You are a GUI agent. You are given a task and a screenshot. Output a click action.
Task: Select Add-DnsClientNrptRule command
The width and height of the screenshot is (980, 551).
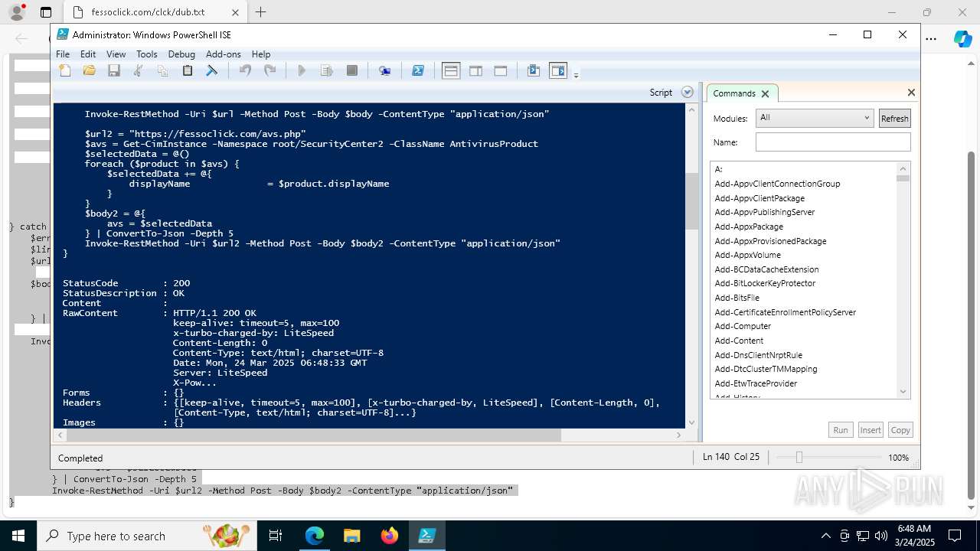[x=758, y=355]
